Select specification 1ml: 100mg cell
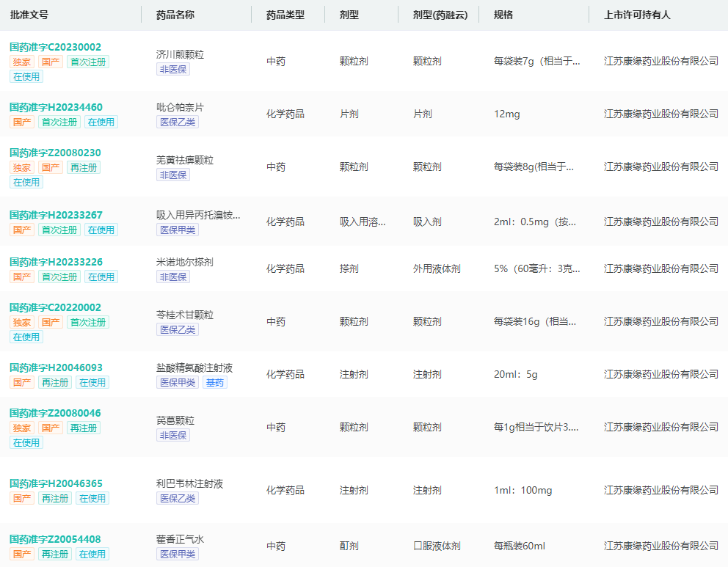The width and height of the screenshot is (728, 567). (x=523, y=491)
